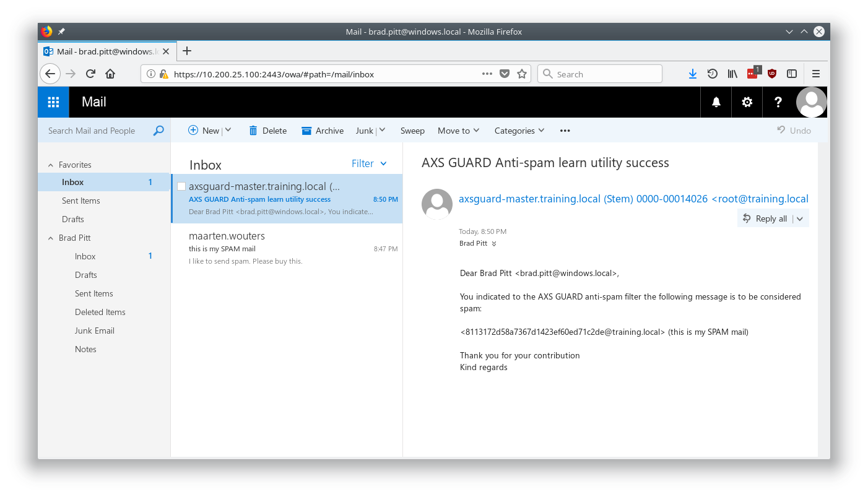This screenshot has height=497, width=868.
Task: Click the Undo button
Action: pyautogui.click(x=794, y=131)
